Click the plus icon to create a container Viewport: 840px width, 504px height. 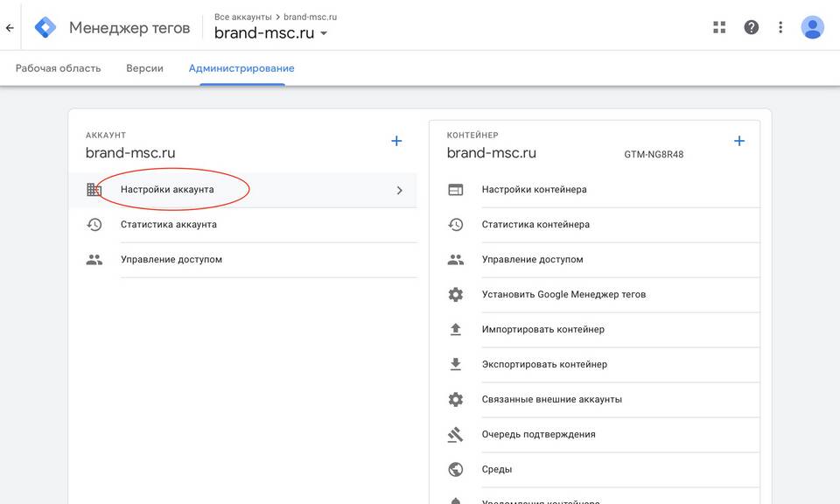tap(739, 141)
